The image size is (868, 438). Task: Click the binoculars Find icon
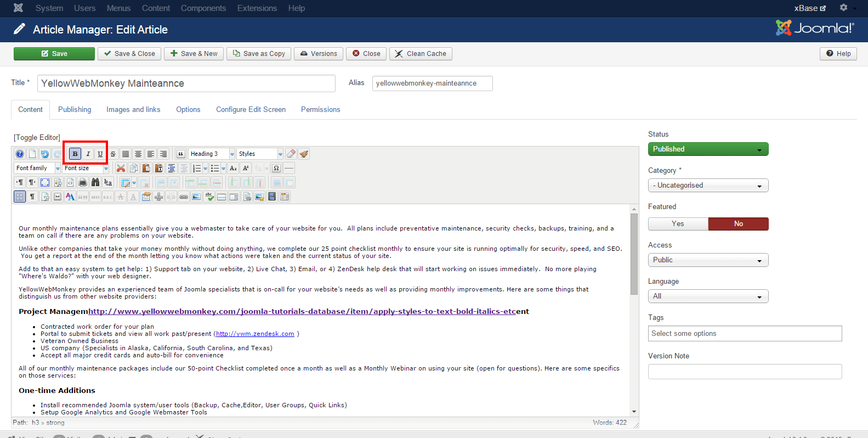[95, 182]
